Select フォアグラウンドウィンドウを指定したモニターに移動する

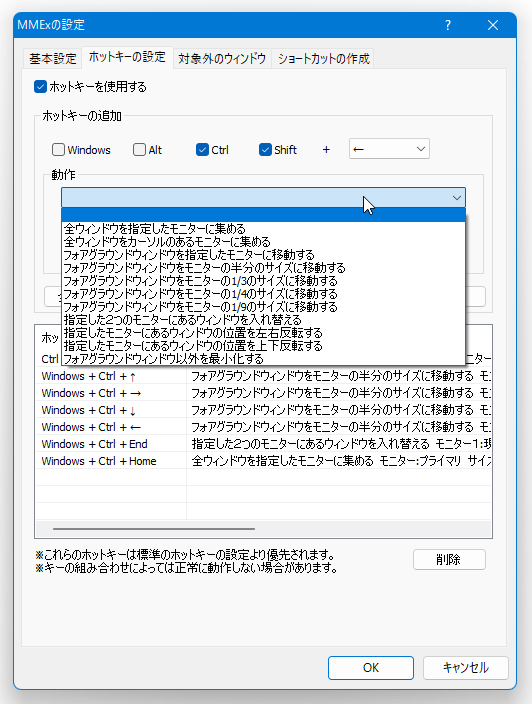pyautogui.click(x=264, y=255)
